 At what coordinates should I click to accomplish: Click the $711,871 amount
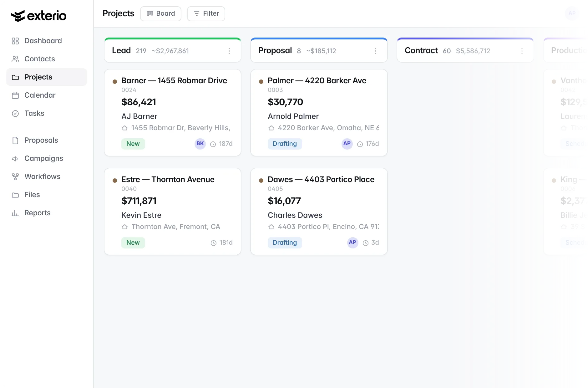(139, 201)
